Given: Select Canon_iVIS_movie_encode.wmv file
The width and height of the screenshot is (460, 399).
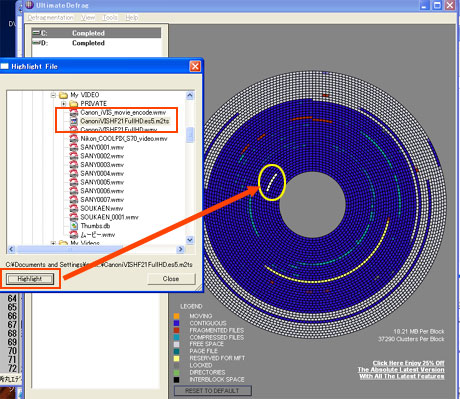Looking at the screenshot, I should (x=123, y=112).
